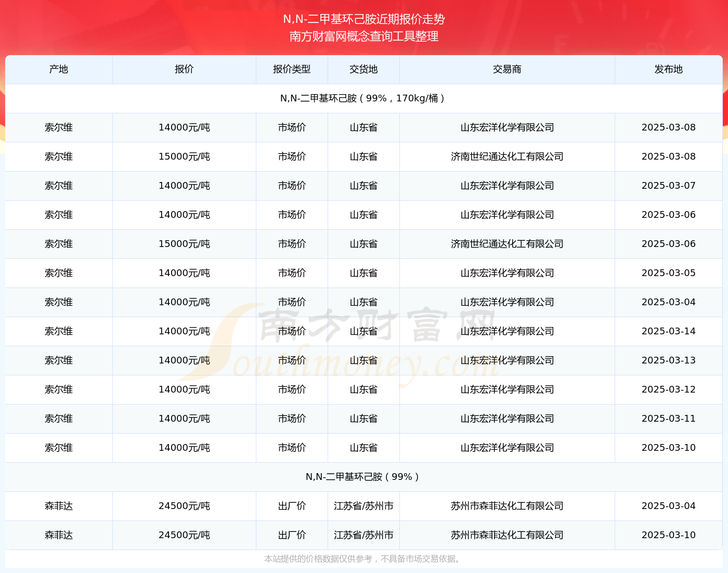Click the date 2025-03-07
The height and width of the screenshot is (573, 728).
pos(669,186)
